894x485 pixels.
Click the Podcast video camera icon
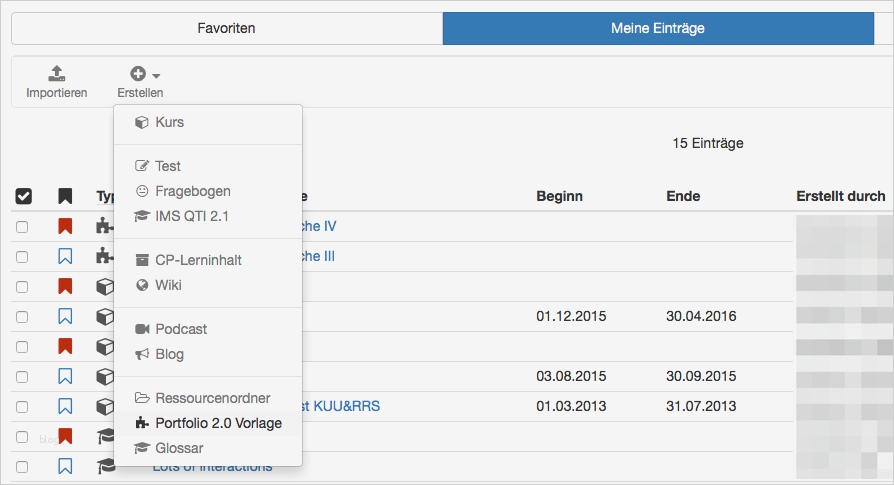[x=142, y=329]
